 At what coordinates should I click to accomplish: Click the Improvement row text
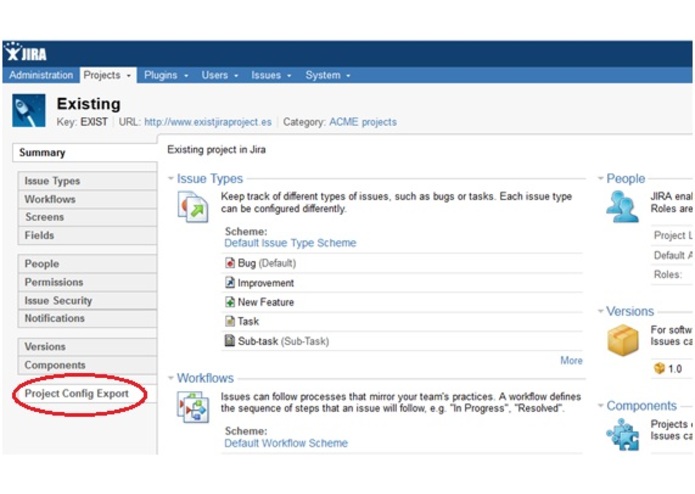click(266, 283)
